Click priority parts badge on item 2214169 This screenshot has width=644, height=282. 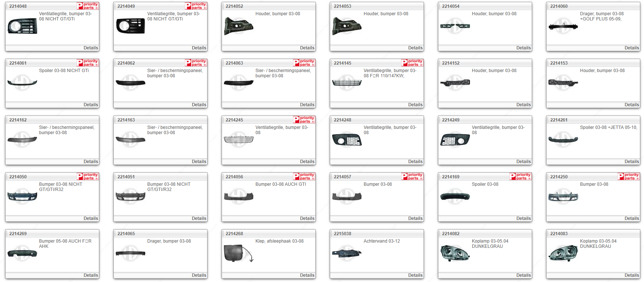click(x=520, y=176)
